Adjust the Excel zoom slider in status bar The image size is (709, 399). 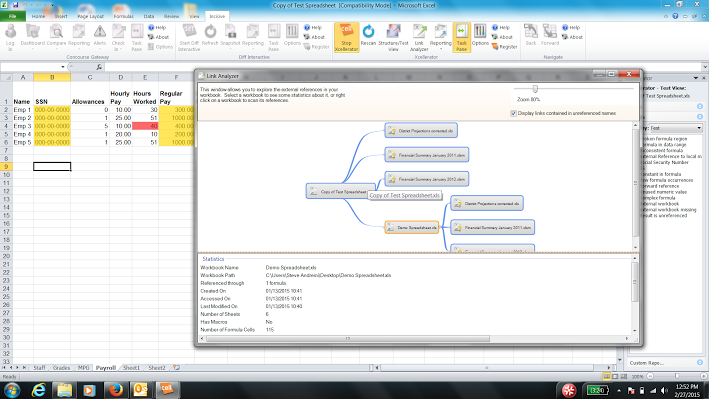[677, 376]
